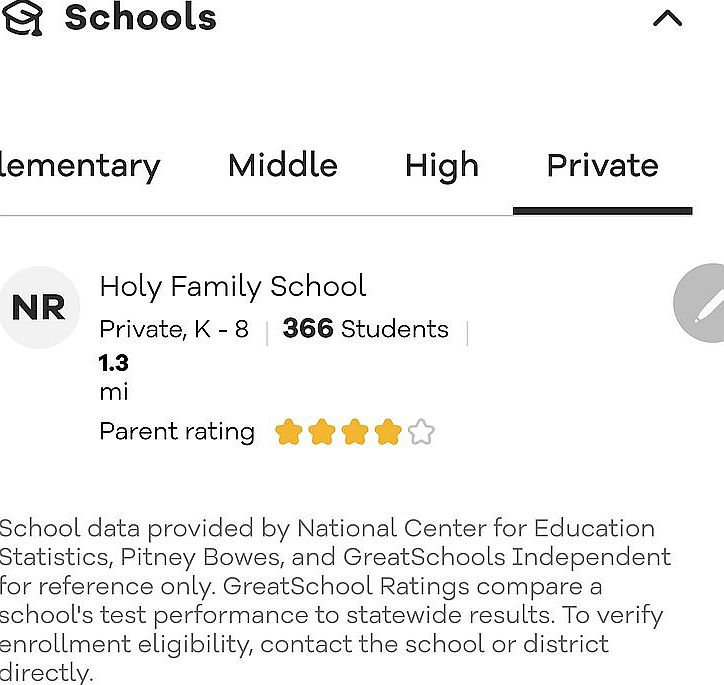The height and width of the screenshot is (685, 724).
Task: Click the second parent rating star
Action: (322, 432)
